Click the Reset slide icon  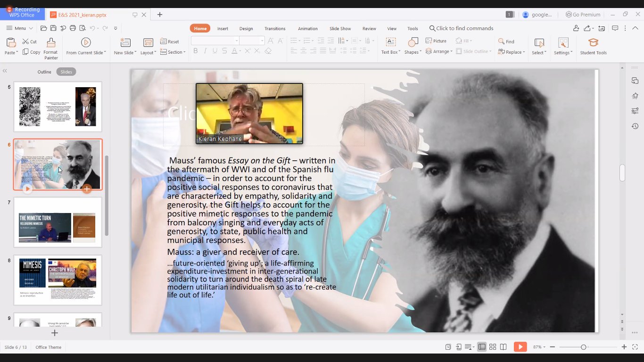click(x=163, y=41)
